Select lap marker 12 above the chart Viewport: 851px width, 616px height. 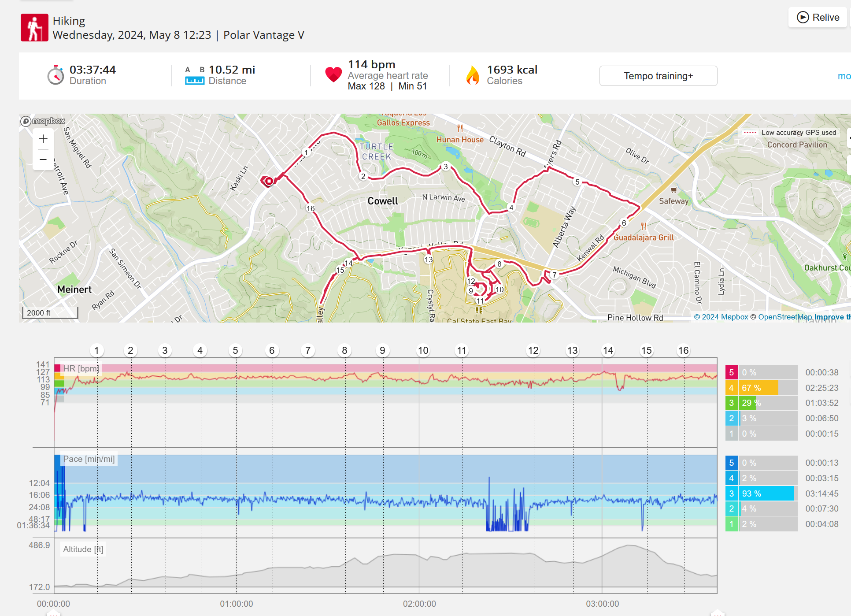[x=533, y=350]
